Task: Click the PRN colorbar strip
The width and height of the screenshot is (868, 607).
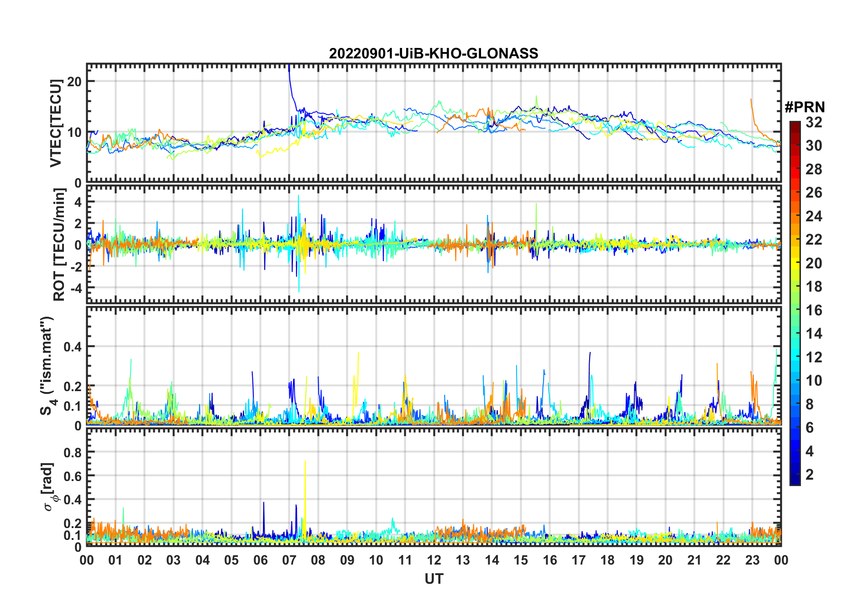Action: pyautogui.click(x=795, y=303)
